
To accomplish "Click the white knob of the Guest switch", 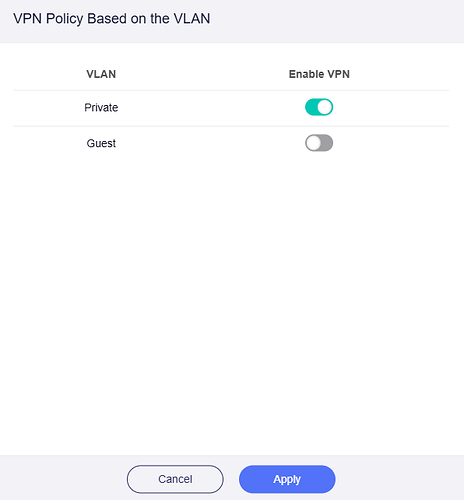I will click(x=313, y=143).
